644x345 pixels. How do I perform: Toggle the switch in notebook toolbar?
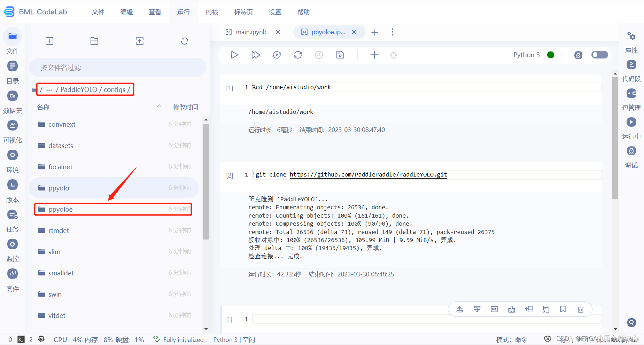coord(600,55)
